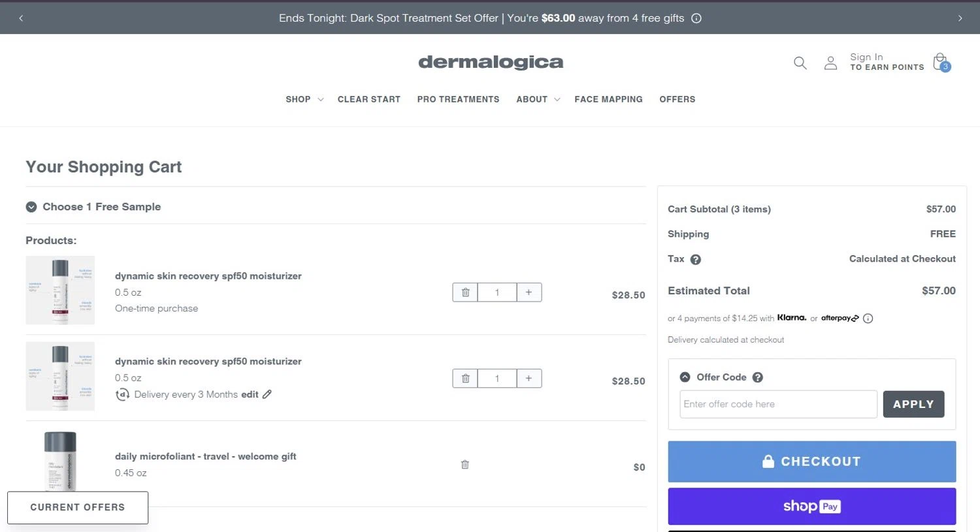Click the payment installments info icon

pyautogui.click(x=868, y=319)
